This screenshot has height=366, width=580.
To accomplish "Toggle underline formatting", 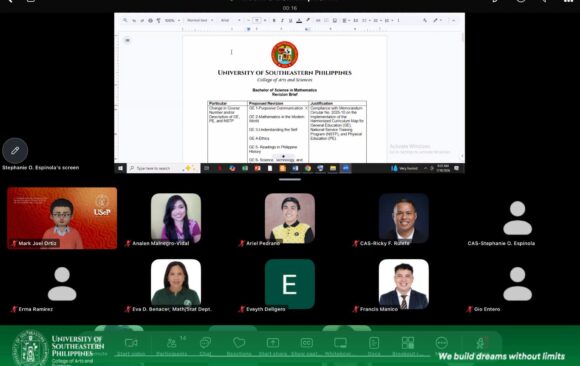I will tap(290, 20).
